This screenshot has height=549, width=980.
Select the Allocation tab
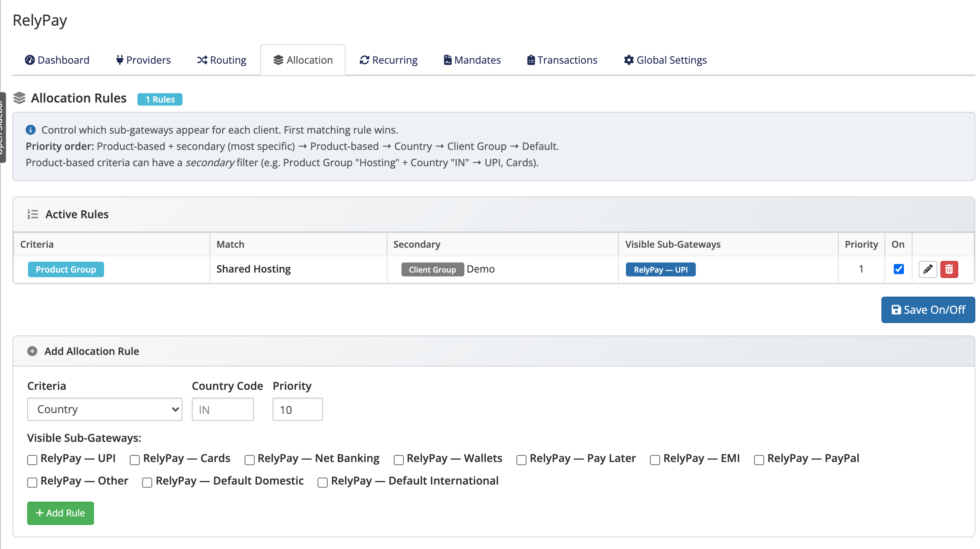[303, 60]
